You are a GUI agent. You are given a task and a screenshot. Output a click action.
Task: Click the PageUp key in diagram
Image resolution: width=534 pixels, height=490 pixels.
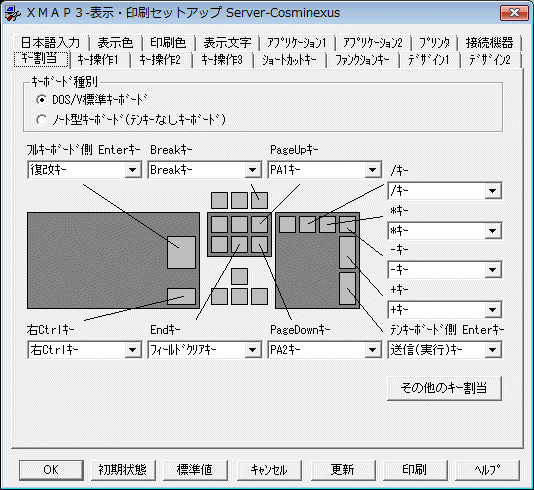260,225
